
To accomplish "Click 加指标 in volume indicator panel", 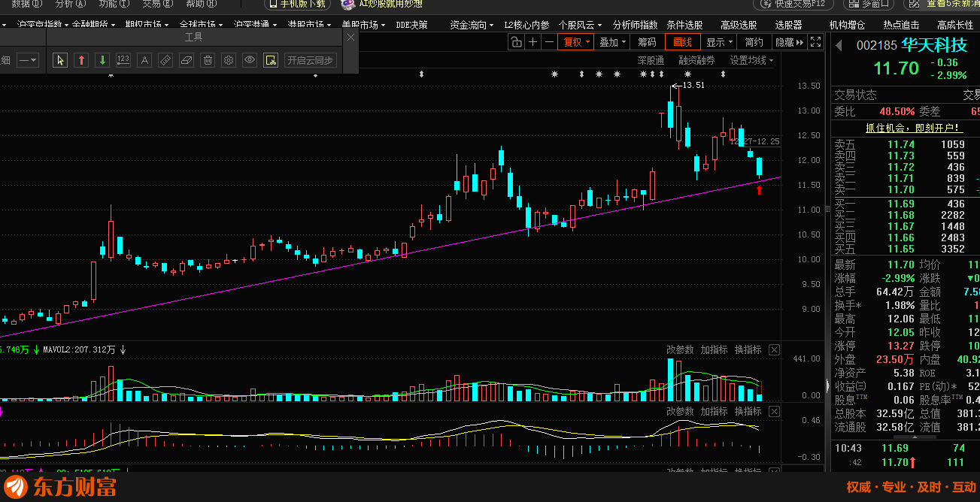I will pos(715,349).
